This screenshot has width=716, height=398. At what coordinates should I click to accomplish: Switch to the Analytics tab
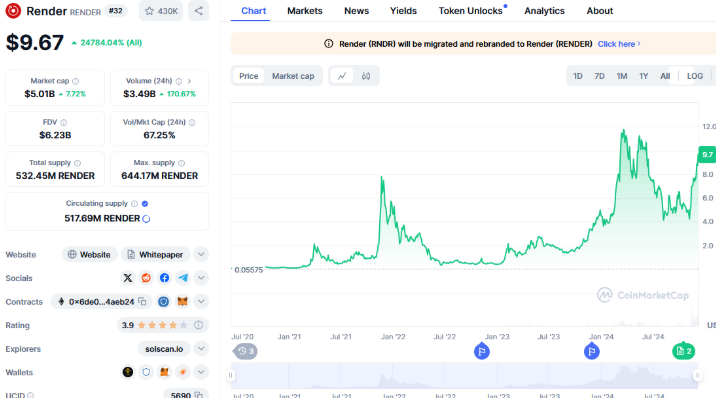[x=544, y=11]
